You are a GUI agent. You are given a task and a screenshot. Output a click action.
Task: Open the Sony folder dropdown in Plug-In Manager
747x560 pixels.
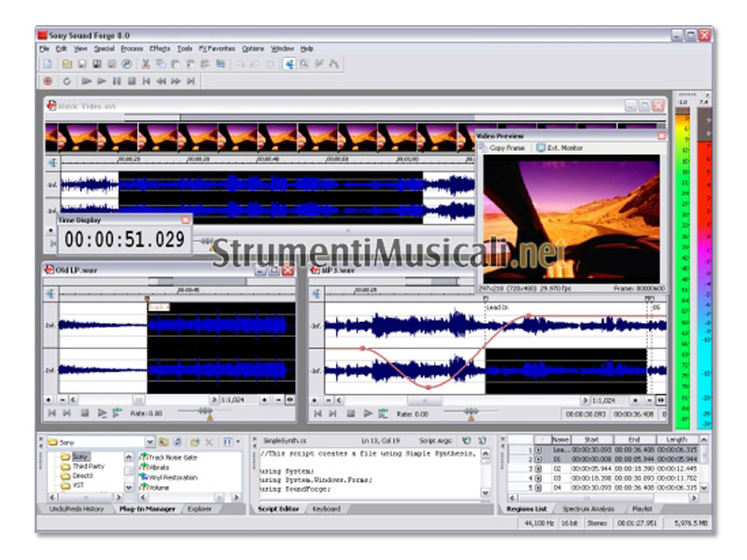(149, 441)
